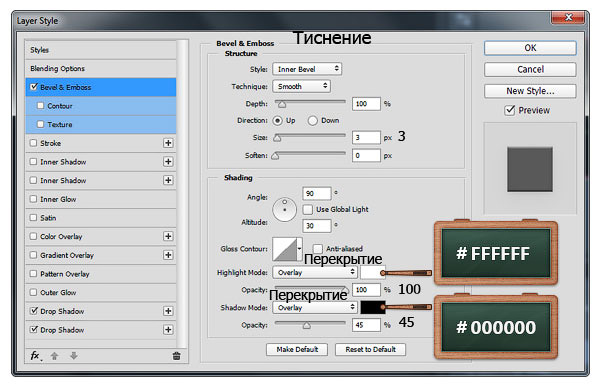Delete effect trash icon
600x387 pixels.
(x=176, y=356)
